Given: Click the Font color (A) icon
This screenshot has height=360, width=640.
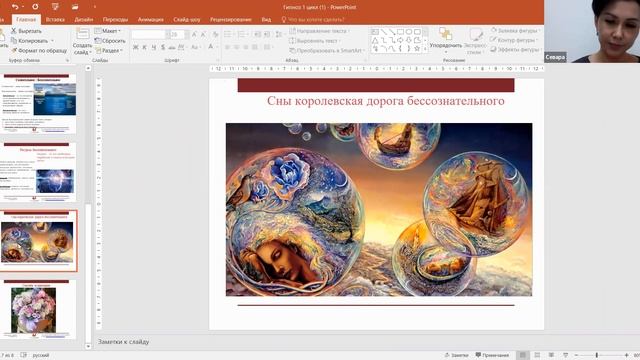Looking at the screenshot, I should pyautogui.click(x=211, y=47).
